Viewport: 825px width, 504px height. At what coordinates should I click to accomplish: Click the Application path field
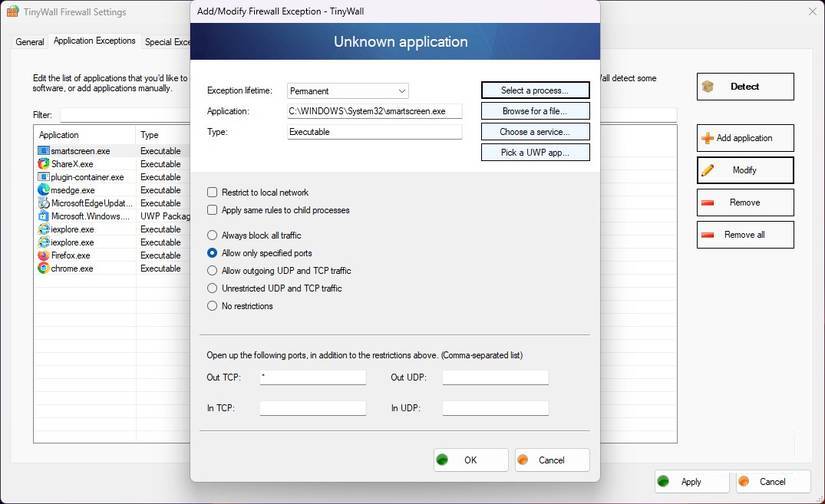tap(375, 111)
